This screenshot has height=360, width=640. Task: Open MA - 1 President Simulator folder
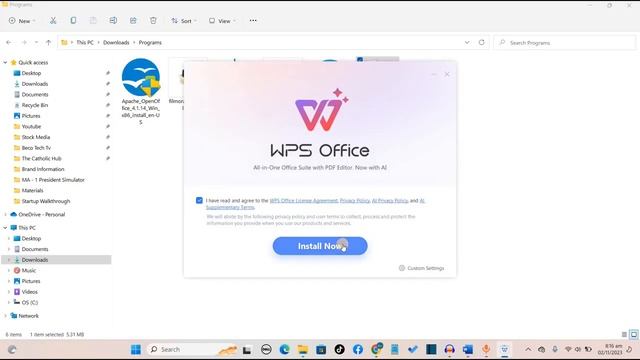click(x=53, y=180)
